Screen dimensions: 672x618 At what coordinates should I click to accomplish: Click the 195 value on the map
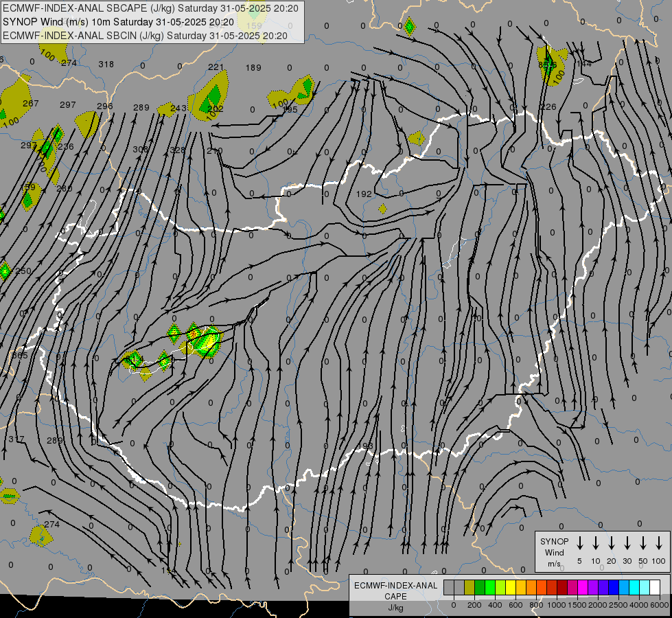tap(290, 109)
